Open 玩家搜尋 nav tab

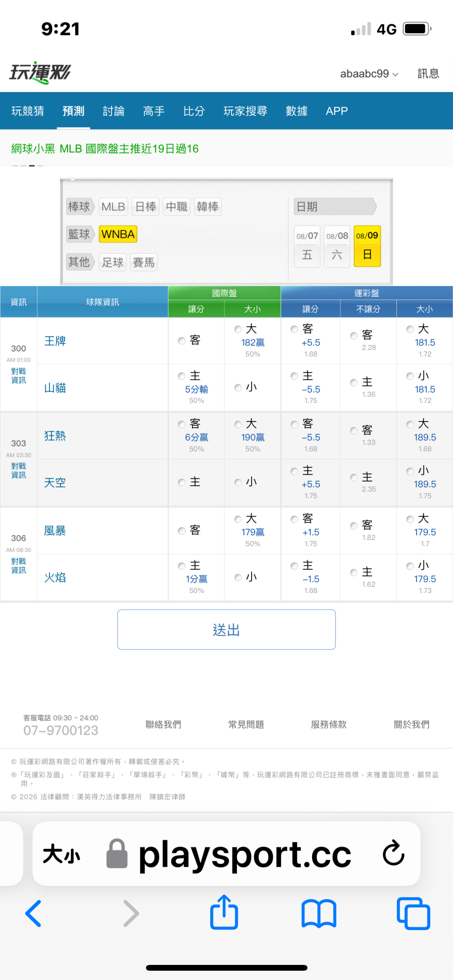click(x=245, y=111)
